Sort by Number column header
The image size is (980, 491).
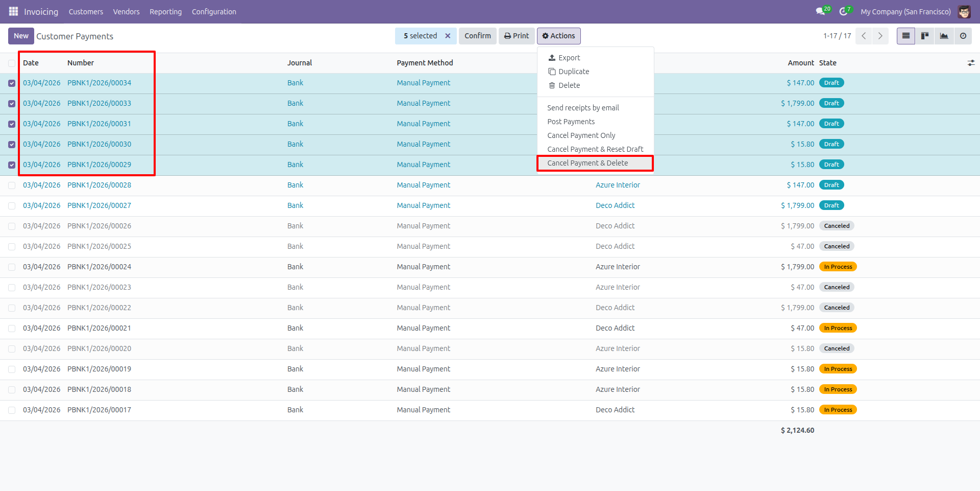tap(81, 63)
